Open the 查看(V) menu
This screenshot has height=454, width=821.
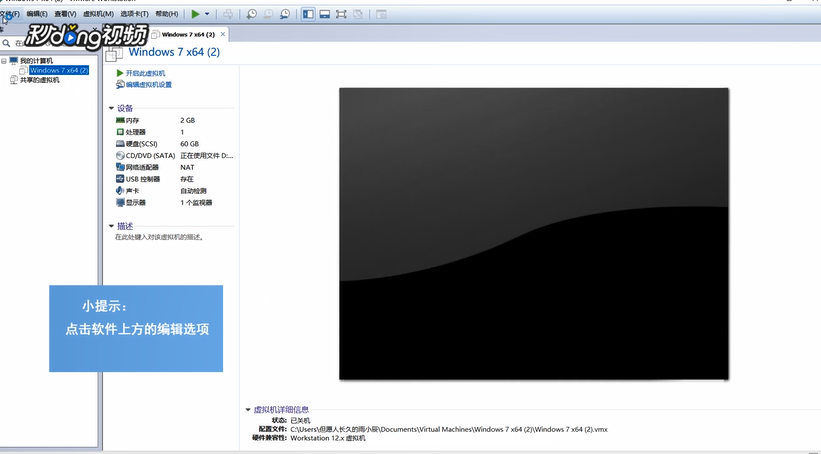coord(65,14)
